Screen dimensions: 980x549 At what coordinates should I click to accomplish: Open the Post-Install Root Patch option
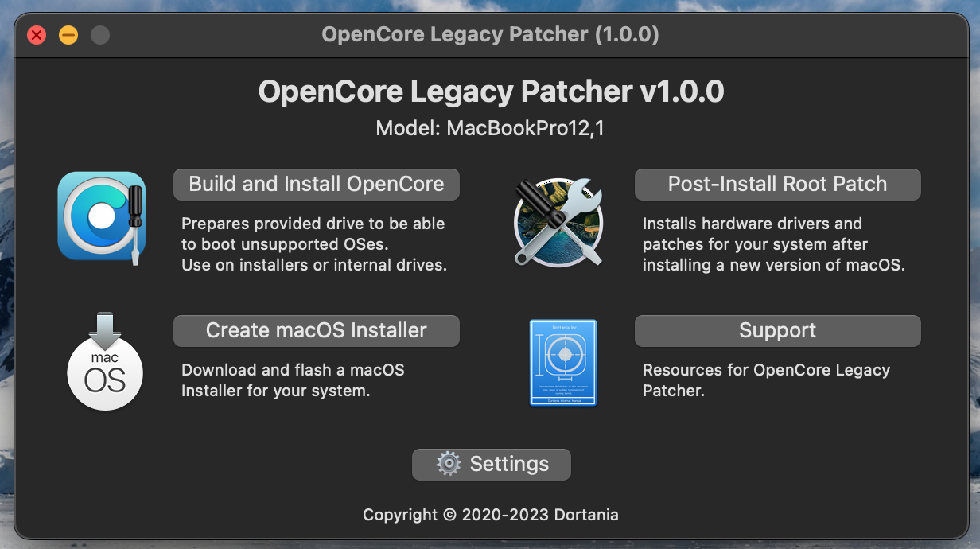click(x=777, y=184)
